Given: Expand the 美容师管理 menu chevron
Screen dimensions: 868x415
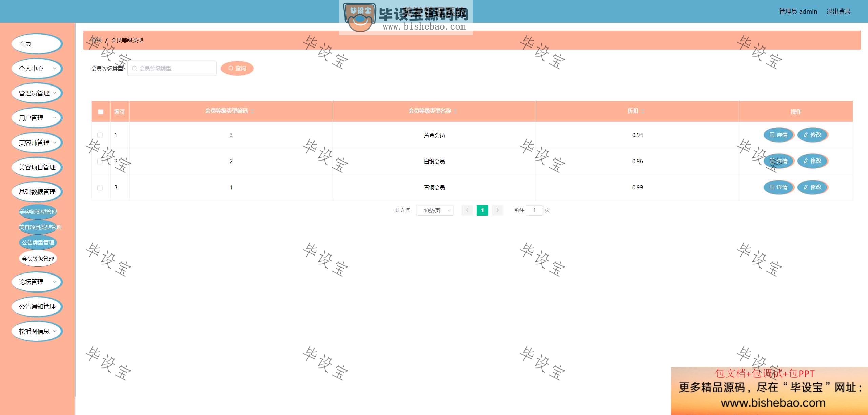Looking at the screenshot, I should point(55,143).
